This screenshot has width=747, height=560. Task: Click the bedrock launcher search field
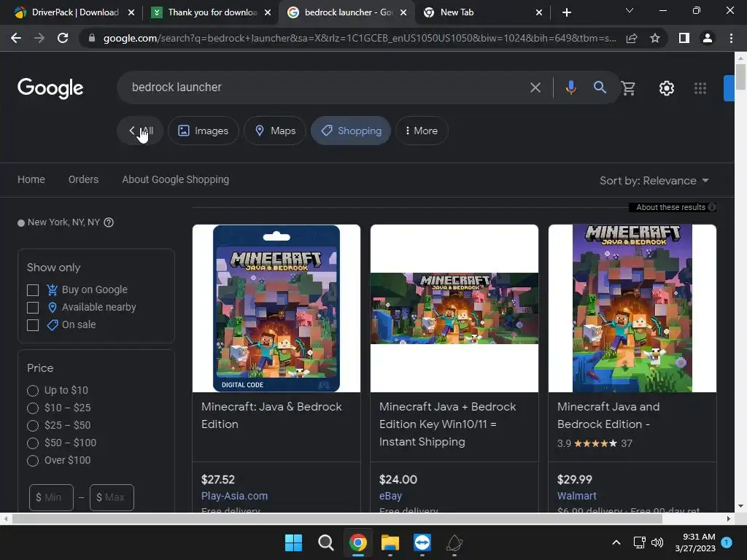pyautogui.click(x=324, y=87)
